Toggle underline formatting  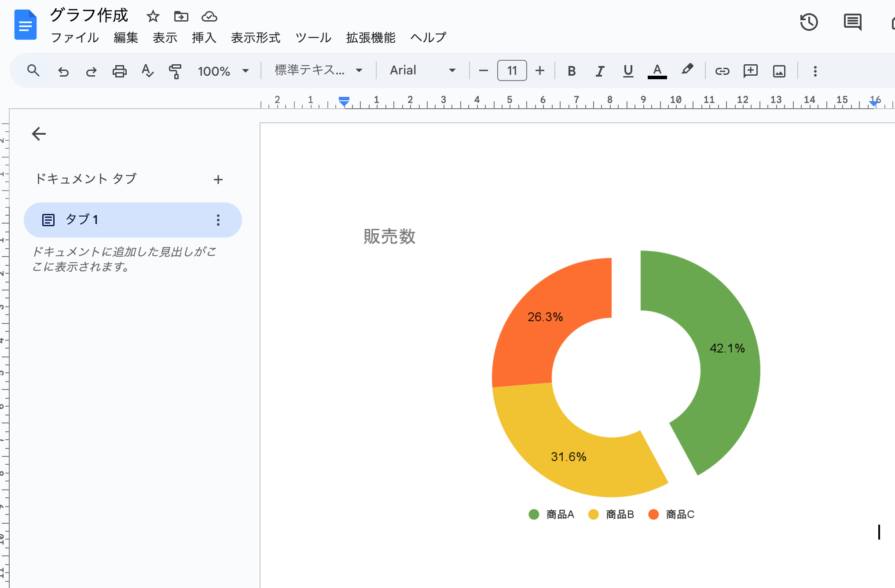point(628,70)
